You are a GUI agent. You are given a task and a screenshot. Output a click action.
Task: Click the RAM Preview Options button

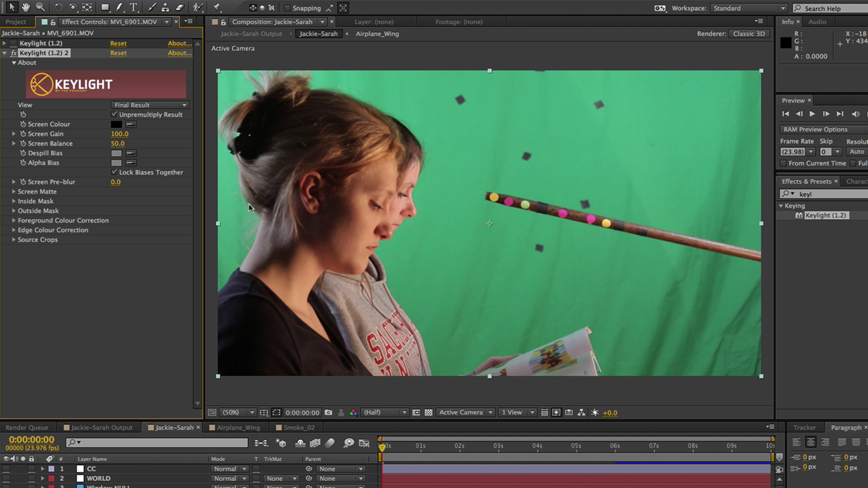click(823, 129)
